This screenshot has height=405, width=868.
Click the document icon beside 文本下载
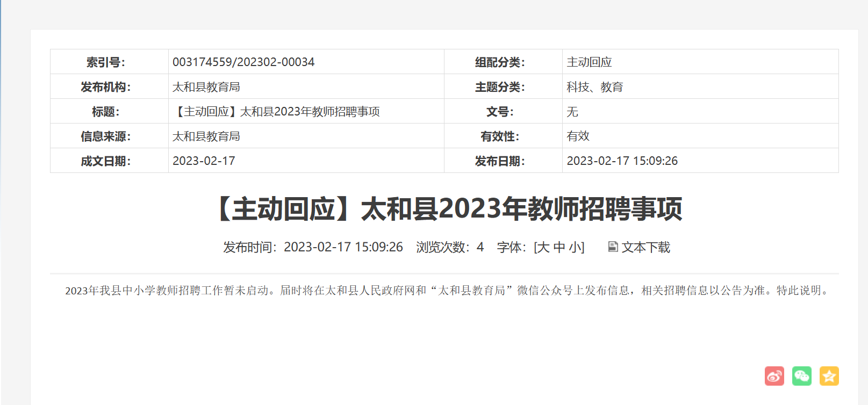tap(613, 247)
